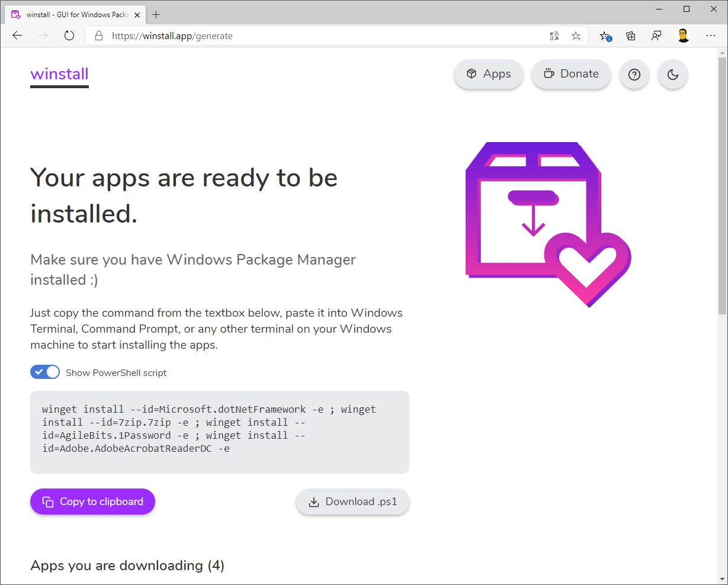Toggle Show PowerShell script switch
This screenshot has width=728, height=585.
coord(45,372)
